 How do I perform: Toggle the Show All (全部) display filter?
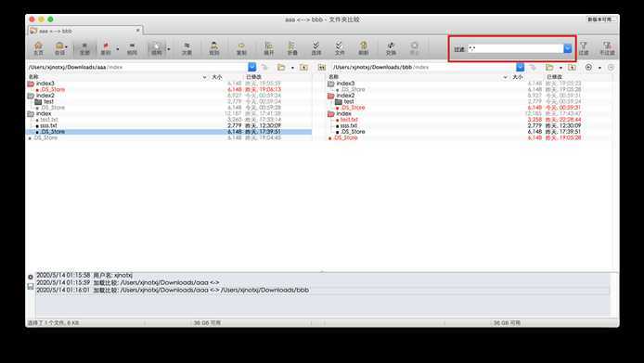point(84,48)
